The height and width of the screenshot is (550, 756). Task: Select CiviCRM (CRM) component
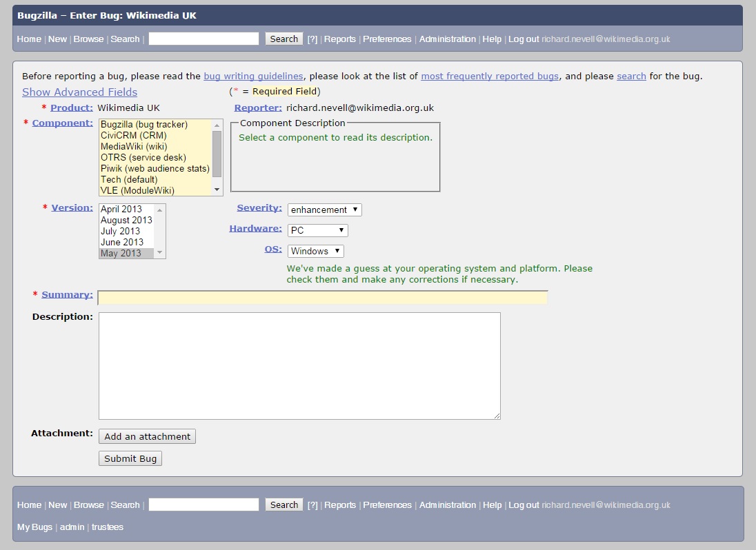click(x=155, y=135)
